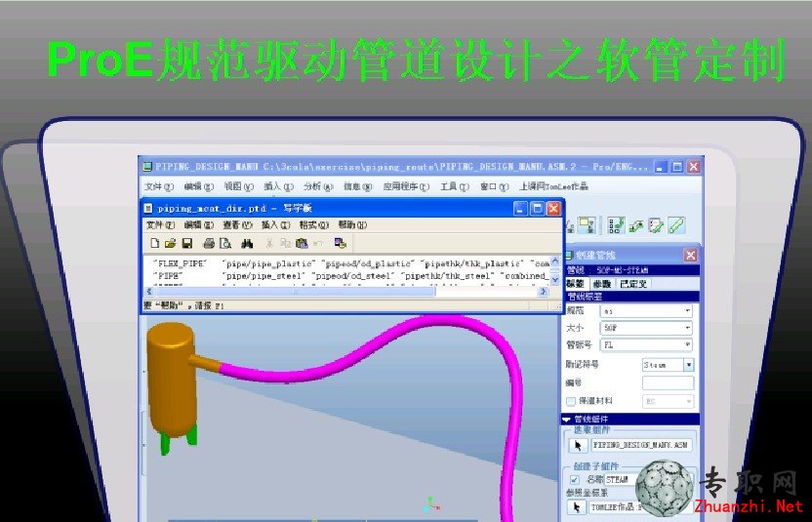812x522 pixels.
Task: Save the piping_mcat_dir.ptd file
Action: 187,243
